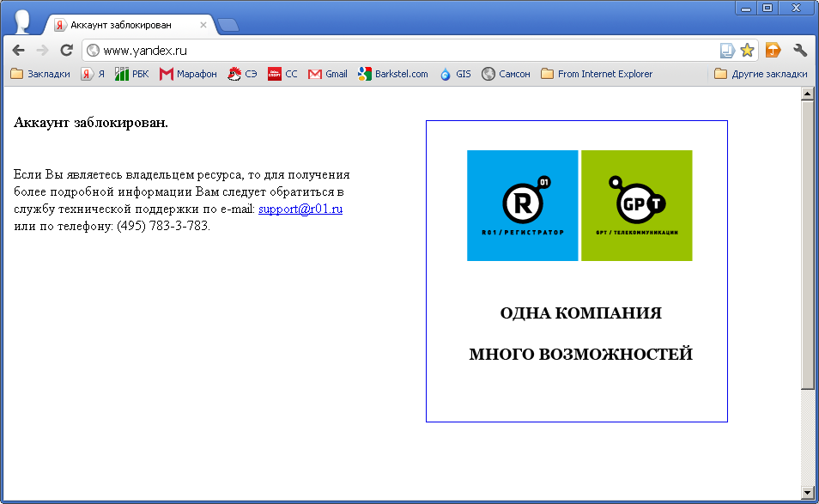Click the browser profile avatar icon
Image resolution: width=819 pixels, height=504 pixels.
22,21
